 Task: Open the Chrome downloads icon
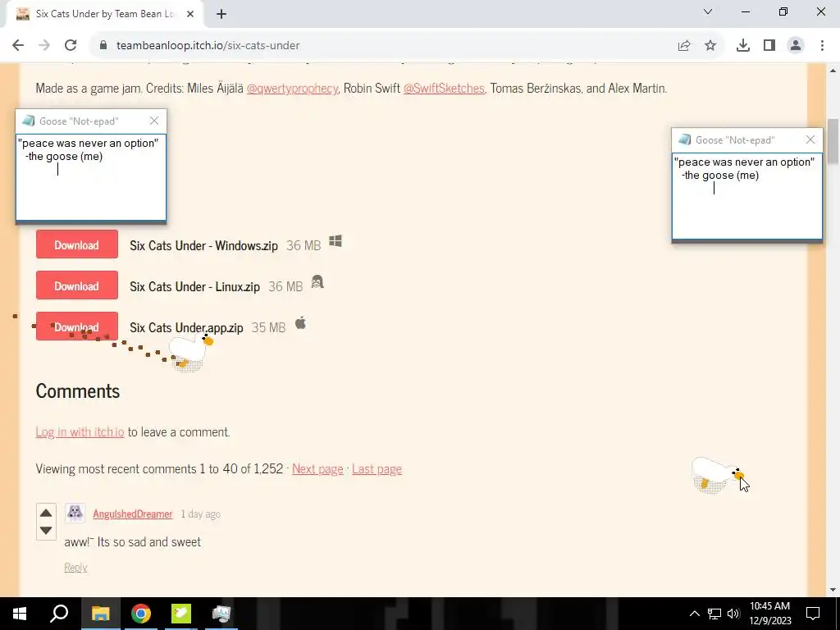point(743,46)
